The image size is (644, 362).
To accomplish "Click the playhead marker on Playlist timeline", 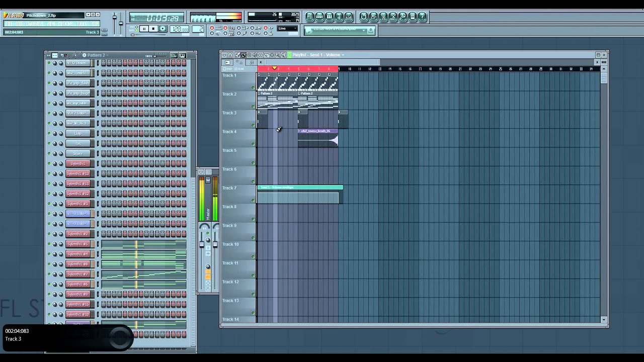I will pos(274,68).
